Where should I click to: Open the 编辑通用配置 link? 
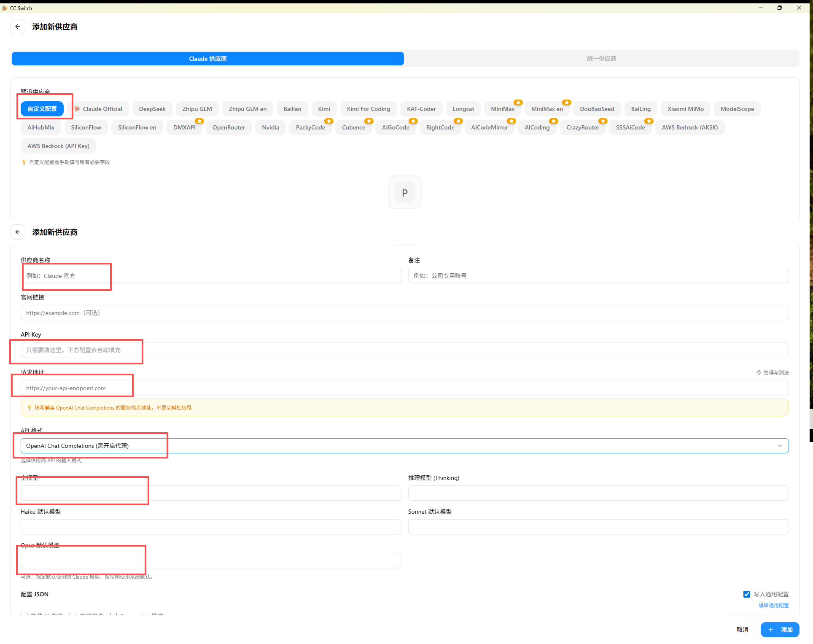pyautogui.click(x=773, y=606)
